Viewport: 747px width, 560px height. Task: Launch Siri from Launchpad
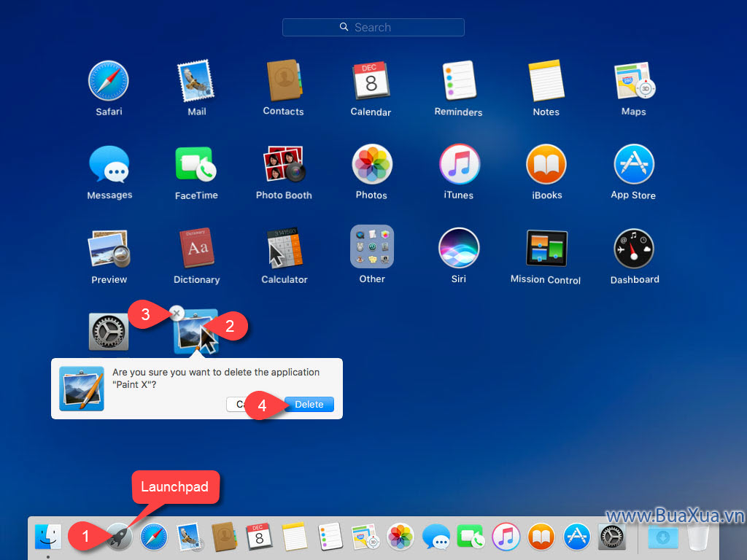[459, 248]
